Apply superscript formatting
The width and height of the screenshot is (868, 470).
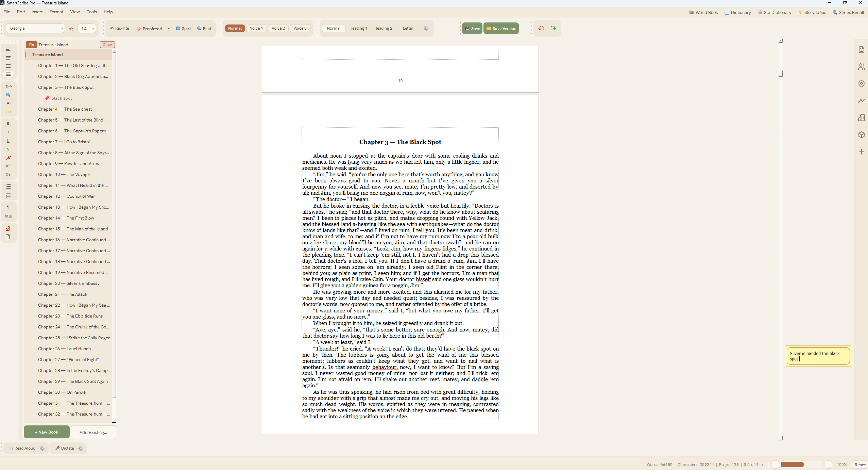tap(8, 166)
